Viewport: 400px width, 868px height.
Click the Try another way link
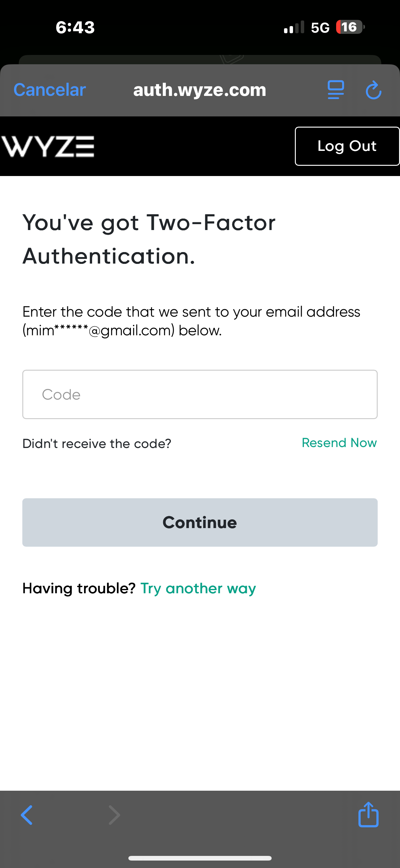point(198,588)
